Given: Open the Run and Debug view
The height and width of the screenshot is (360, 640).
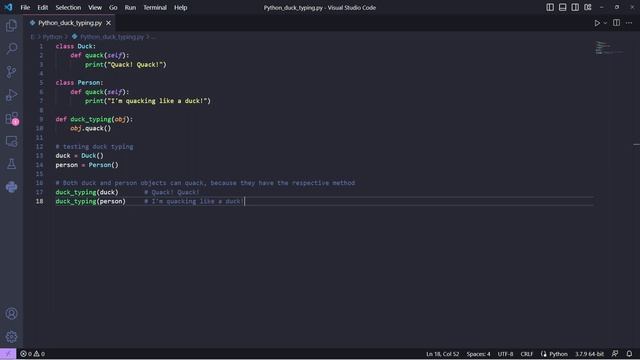Looking at the screenshot, I should [11, 95].
